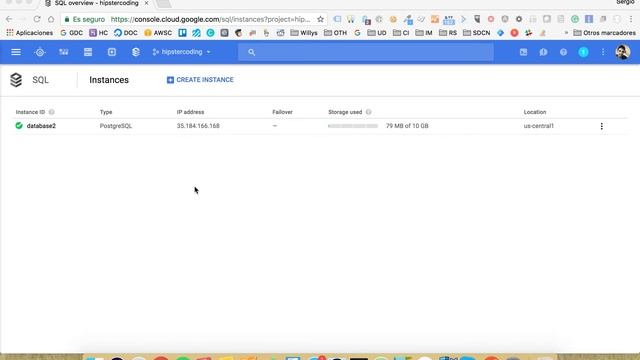Click the browser address bar URL
This screenshot has height=360, width=640.
coord(210,19)
